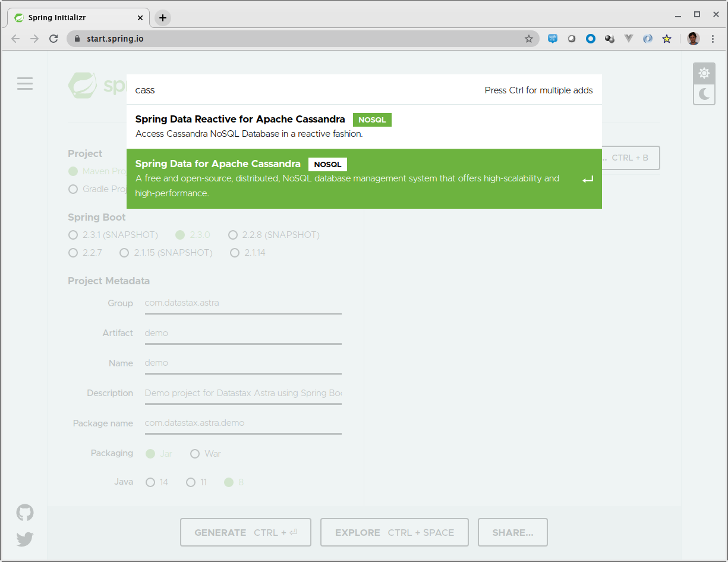This screenshot has width=728, height=562.
Task: Click the blue circle extension icon
Action: point(591,39)
